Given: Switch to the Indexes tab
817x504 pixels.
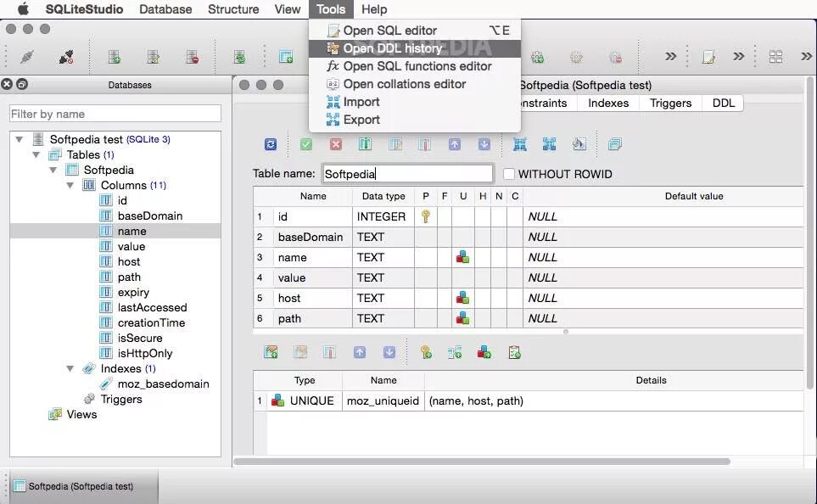Looking at the screenshot, I should 608,104.
